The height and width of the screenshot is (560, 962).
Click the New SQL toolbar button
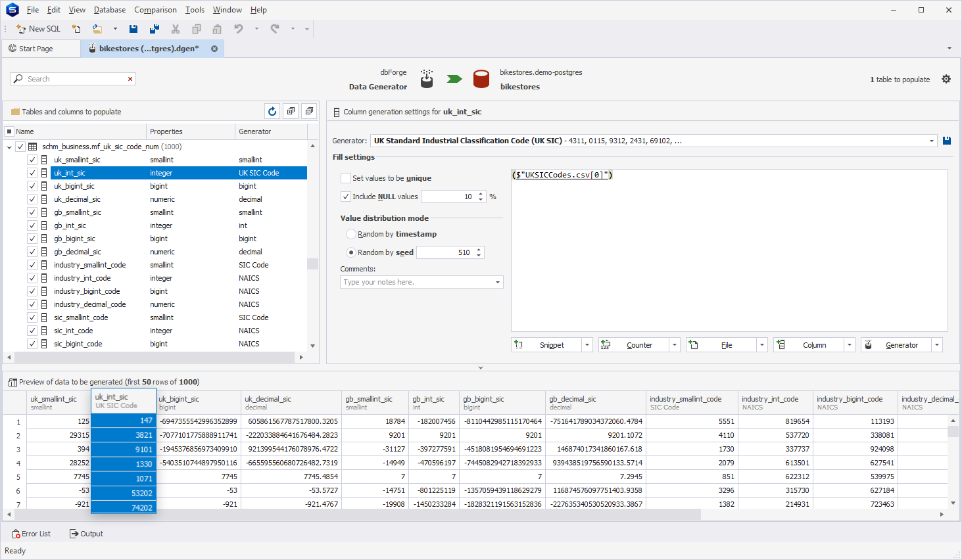[x=38, y=29]
